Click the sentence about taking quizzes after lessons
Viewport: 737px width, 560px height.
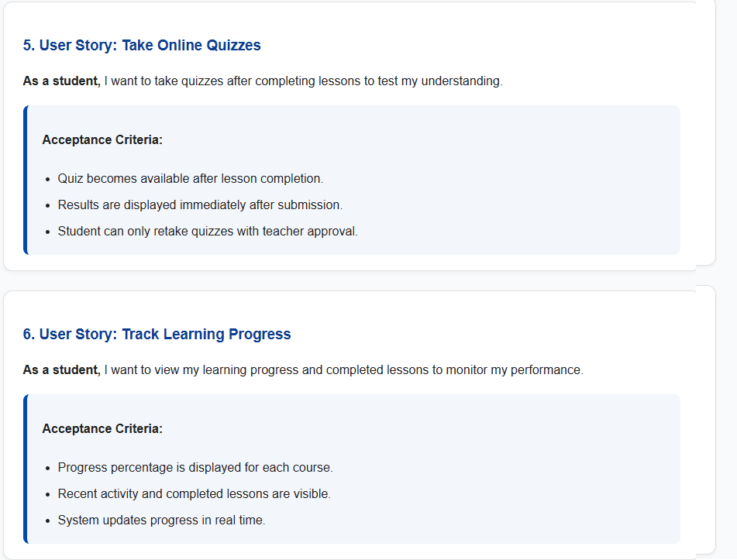[x=302, y=81]
